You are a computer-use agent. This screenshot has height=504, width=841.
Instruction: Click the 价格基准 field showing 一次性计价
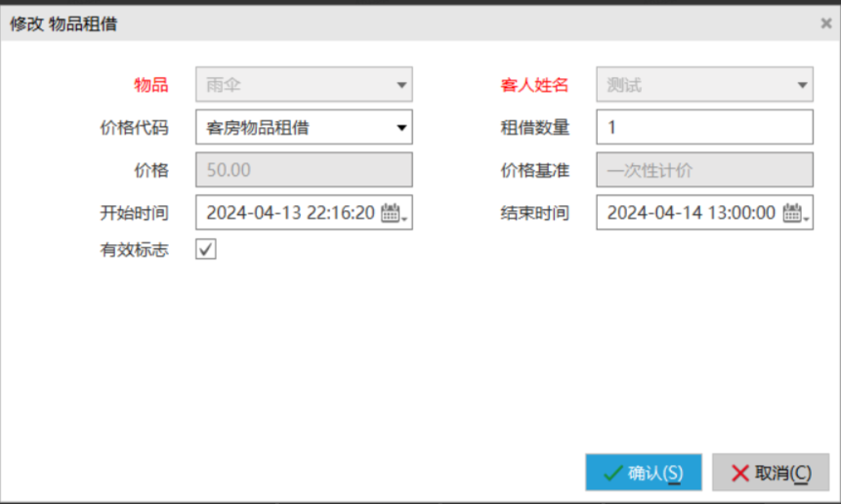point(704,170)
